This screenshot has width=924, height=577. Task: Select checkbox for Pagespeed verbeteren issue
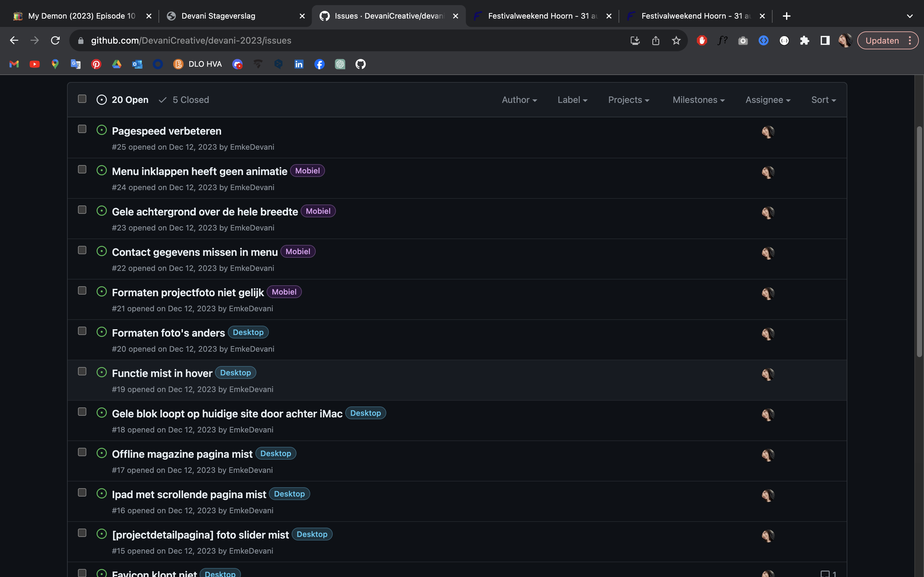coord(82,129)
